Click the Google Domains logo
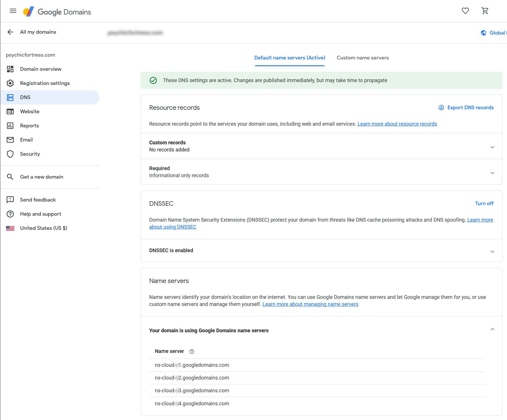This screenshot has width=507, height=420. pyautogui.click(x=57, y=12)
